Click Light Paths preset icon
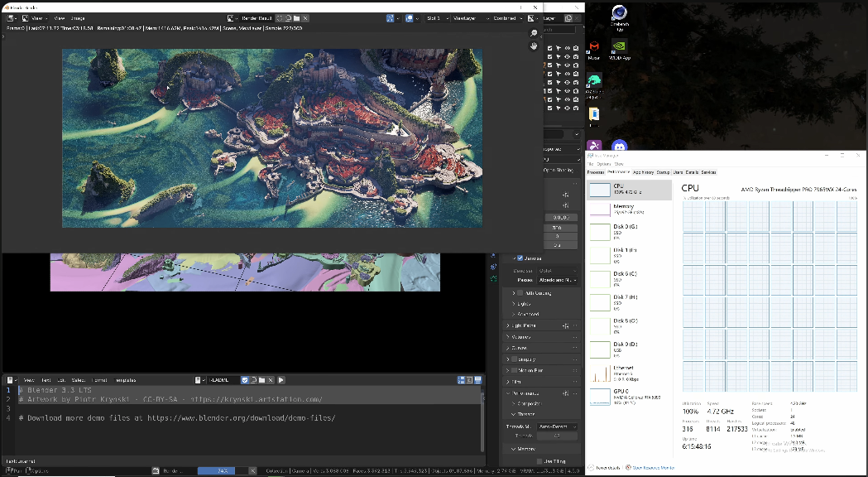Viewport: 868px width, 477px height. pos(566,325)
